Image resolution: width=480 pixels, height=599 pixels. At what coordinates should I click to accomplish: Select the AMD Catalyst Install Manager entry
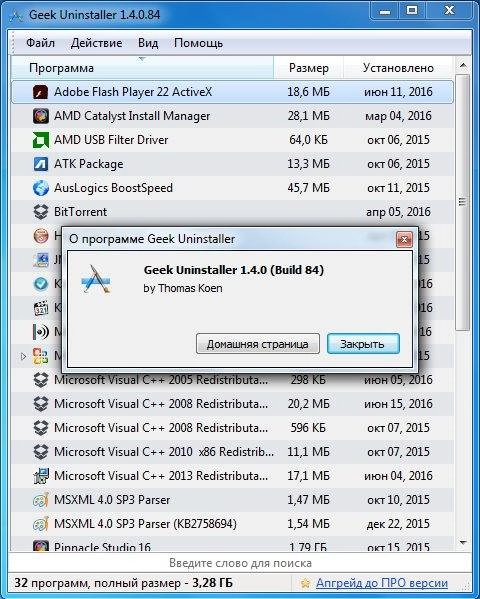[x=232, y=116]
